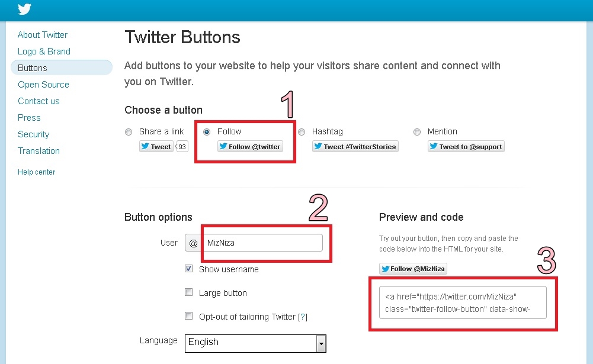Open the Help center link
Screen dimensions: 593x364
coord(36,172)
